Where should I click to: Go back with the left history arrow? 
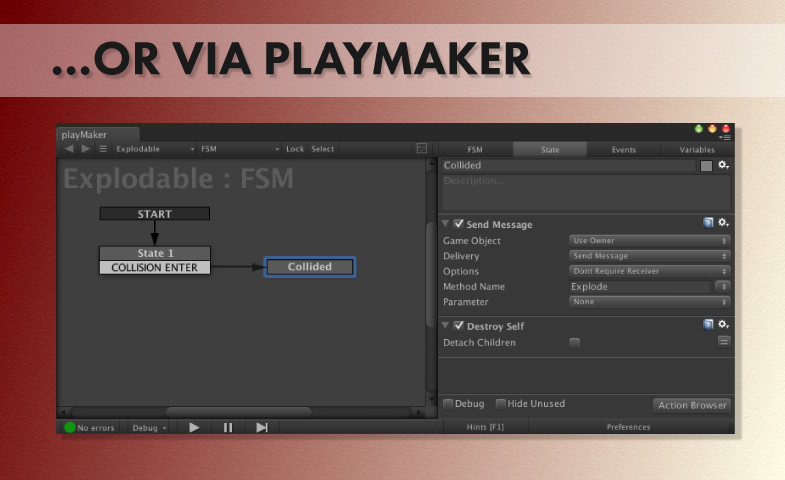click(69, 149)
